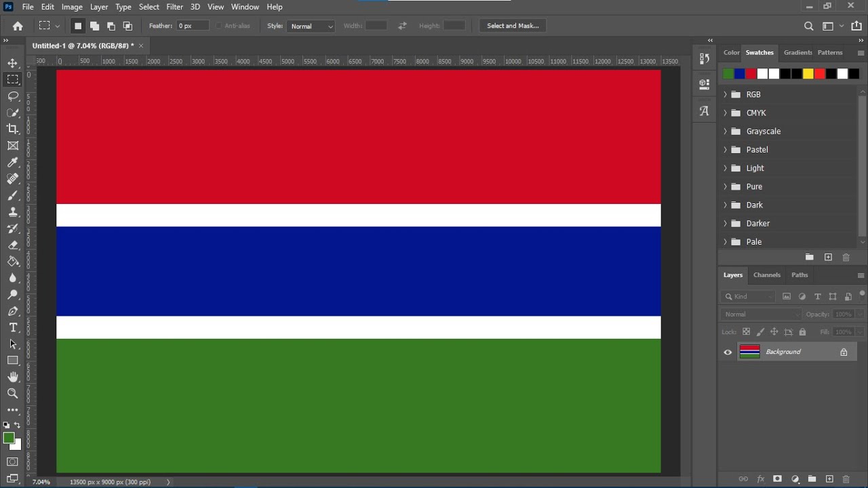Open the Filter menu

click(x=175, y=7)
